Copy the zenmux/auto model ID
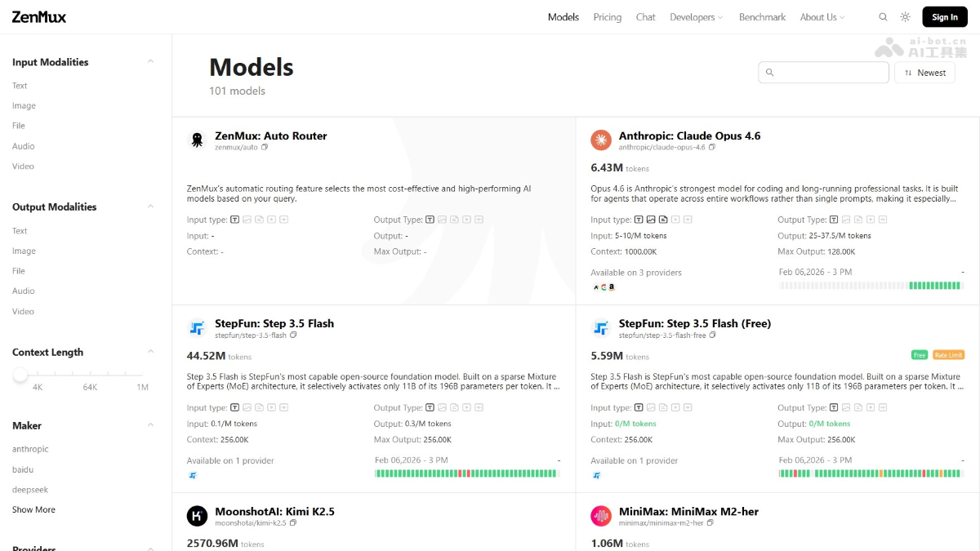 265,148
